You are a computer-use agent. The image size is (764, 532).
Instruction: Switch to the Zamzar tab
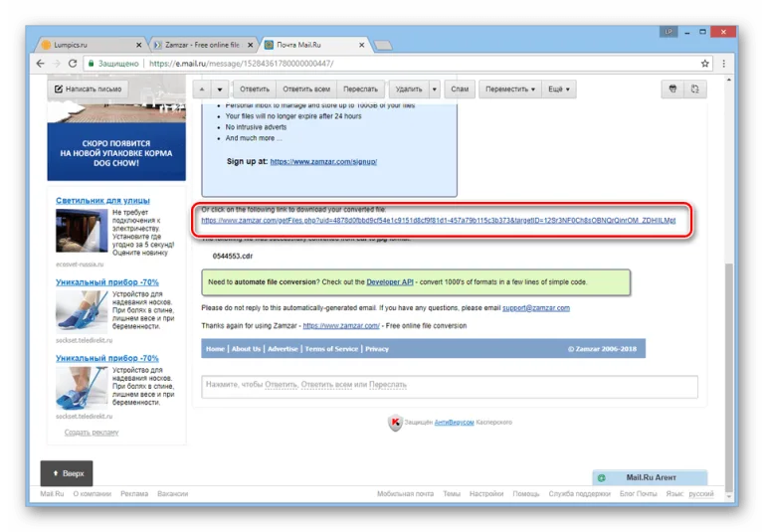(202, 45)
